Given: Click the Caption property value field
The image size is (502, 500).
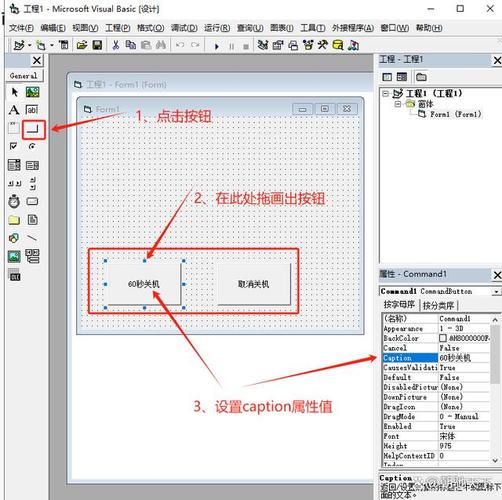Looking at the screenshot, I should (464, 358).
